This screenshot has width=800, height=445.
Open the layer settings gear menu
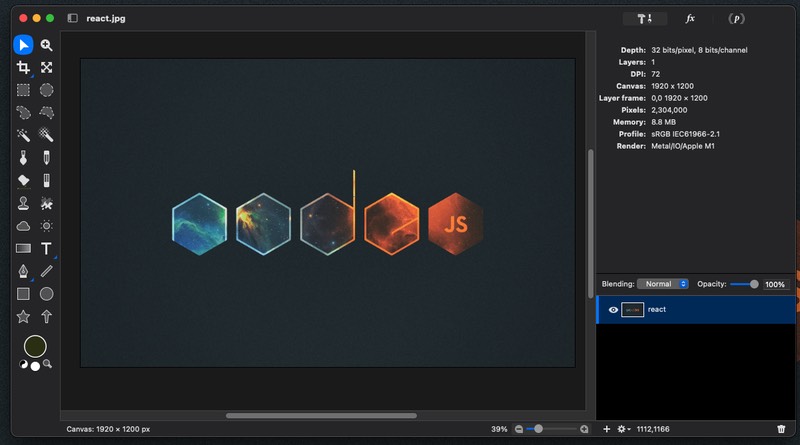coord(624,429)
